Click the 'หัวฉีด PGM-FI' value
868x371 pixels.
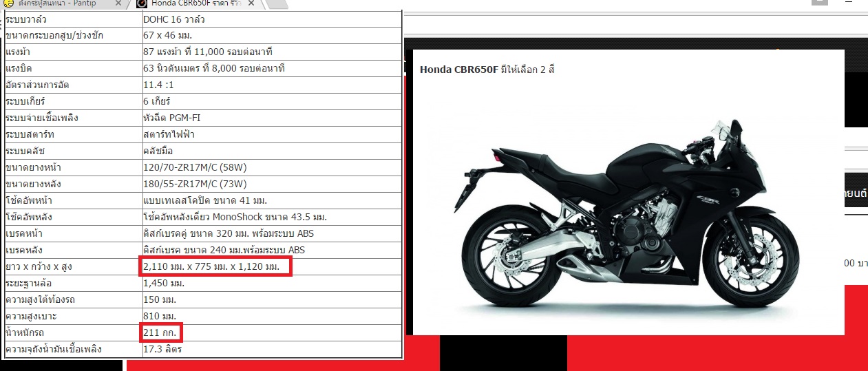(x=173, y=118)
